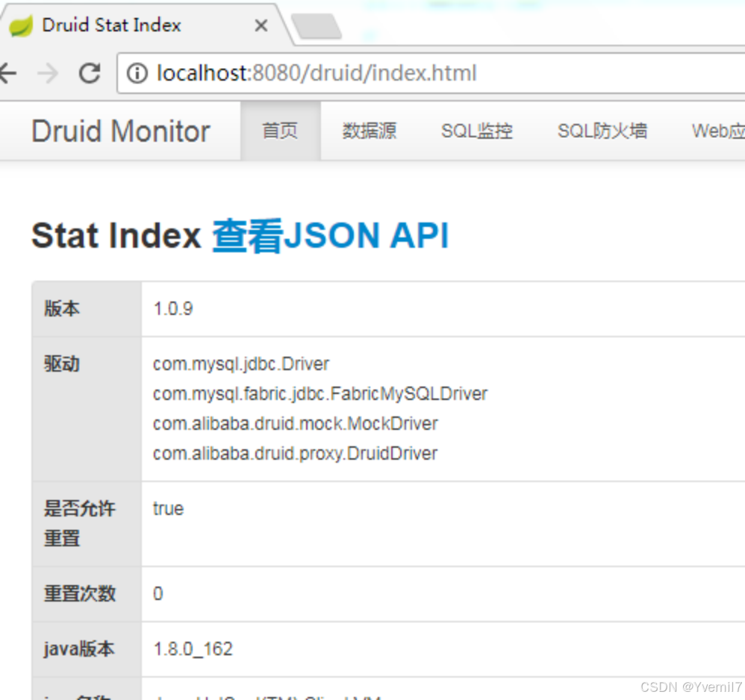Screen dimensions: 745x700
Task: Select the Druid Stat Index tab
Action: point(143,25)
